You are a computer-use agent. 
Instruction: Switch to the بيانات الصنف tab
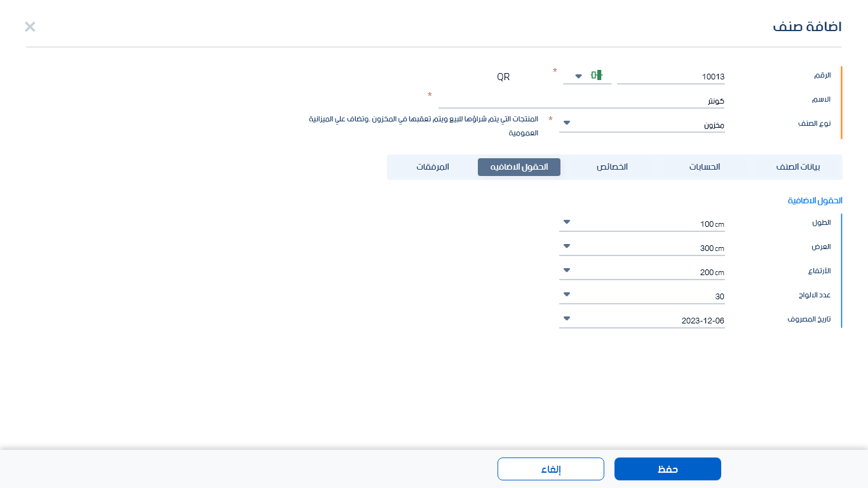(x=798, y=167)
